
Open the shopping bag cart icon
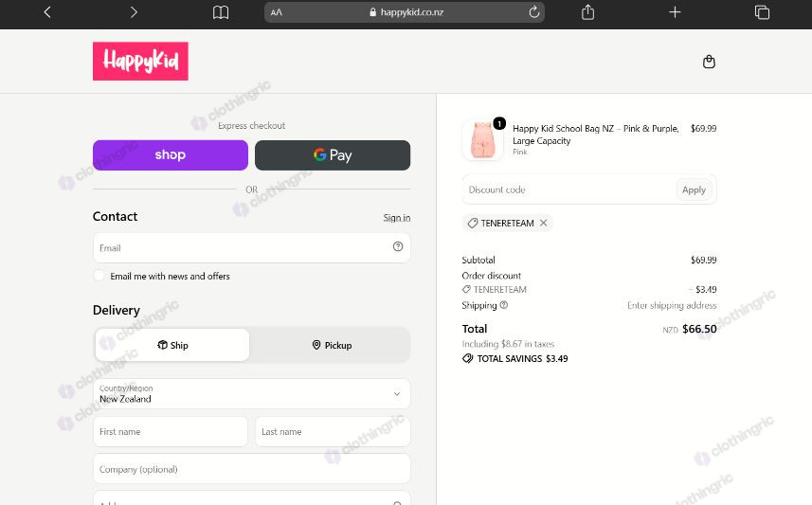point(709,62)
